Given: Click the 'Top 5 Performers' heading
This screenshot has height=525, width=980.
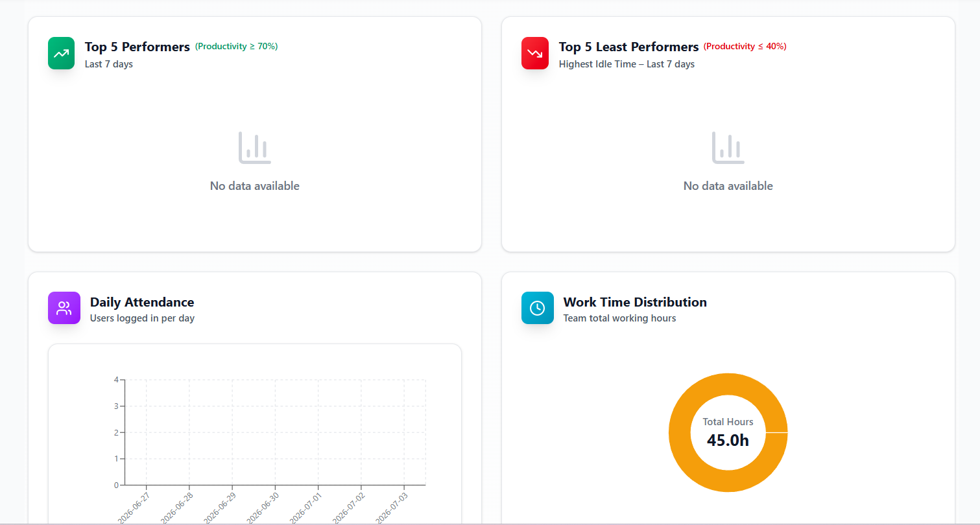Looking at the screenshot, I should pos(137,47).
